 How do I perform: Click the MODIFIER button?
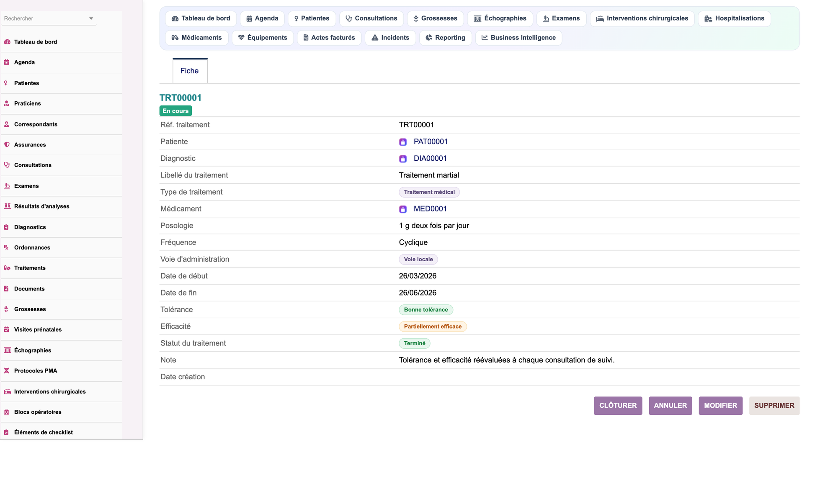[x=720, y=406]
